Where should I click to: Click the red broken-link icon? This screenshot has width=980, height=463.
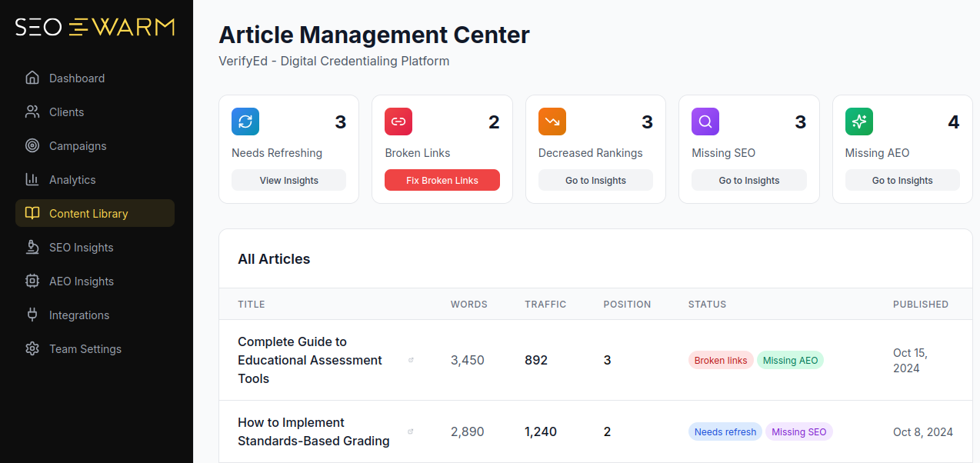(398, 122)
